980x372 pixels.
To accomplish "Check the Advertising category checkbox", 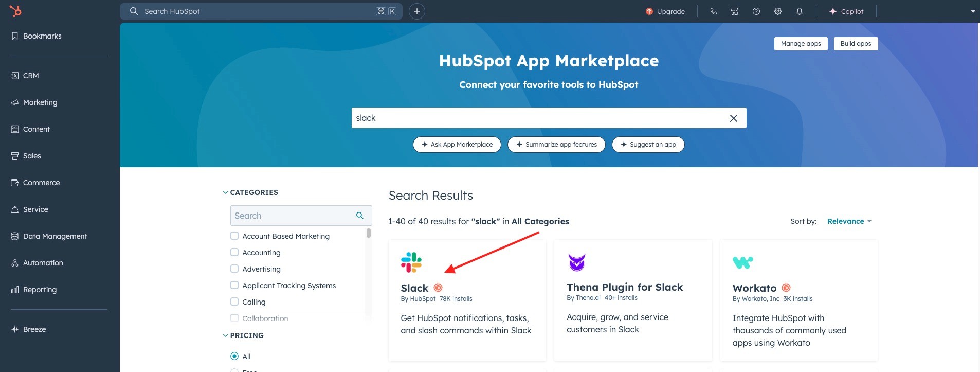I will tap(234, 269).
